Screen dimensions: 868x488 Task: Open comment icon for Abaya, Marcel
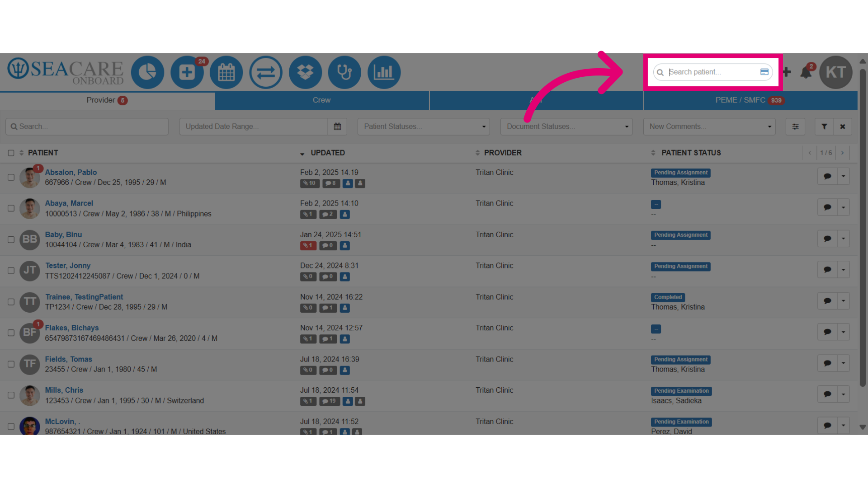pos(827,207)
